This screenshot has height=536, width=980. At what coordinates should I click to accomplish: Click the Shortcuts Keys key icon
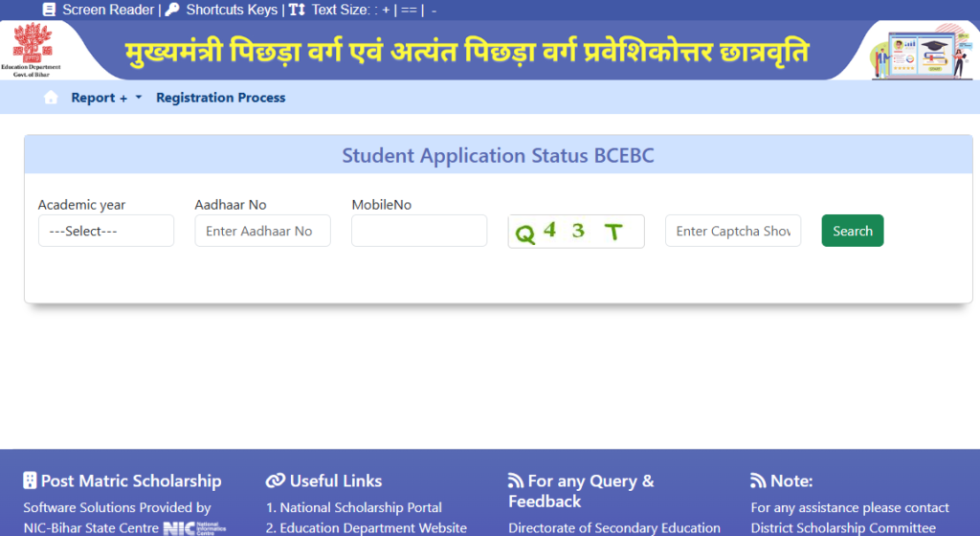pyautogui.click(x=172, y=10)
